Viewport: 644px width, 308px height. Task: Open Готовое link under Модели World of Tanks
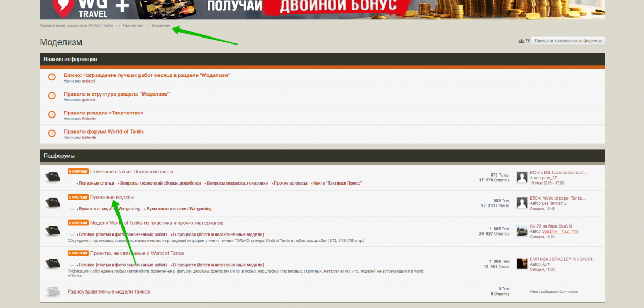[122, 234]
